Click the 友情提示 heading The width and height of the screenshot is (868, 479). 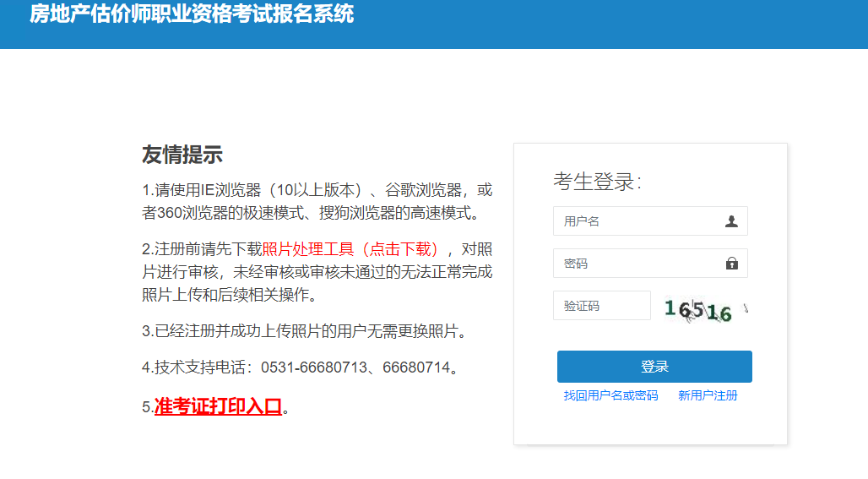182,155
